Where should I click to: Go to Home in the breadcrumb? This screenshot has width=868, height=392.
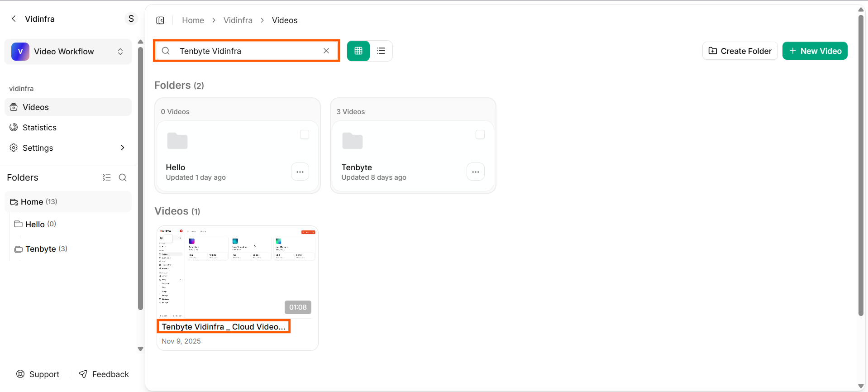click(193, 20)
